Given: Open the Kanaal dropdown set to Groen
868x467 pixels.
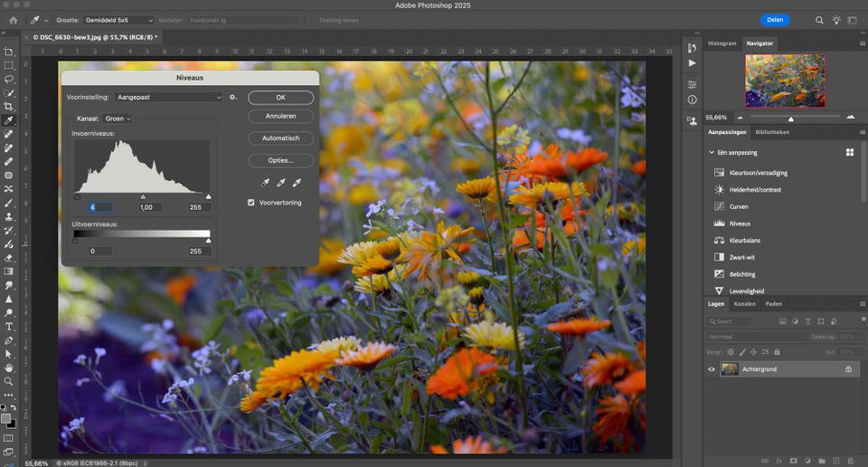Looking at the screenshot, I should 118,119.
